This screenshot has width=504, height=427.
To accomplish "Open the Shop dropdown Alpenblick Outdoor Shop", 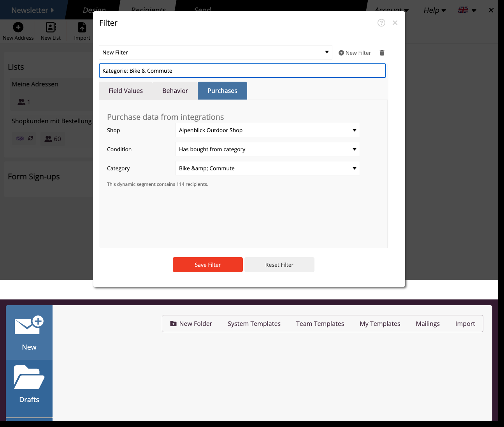I will pyautogui.click(x=268, y=130).
